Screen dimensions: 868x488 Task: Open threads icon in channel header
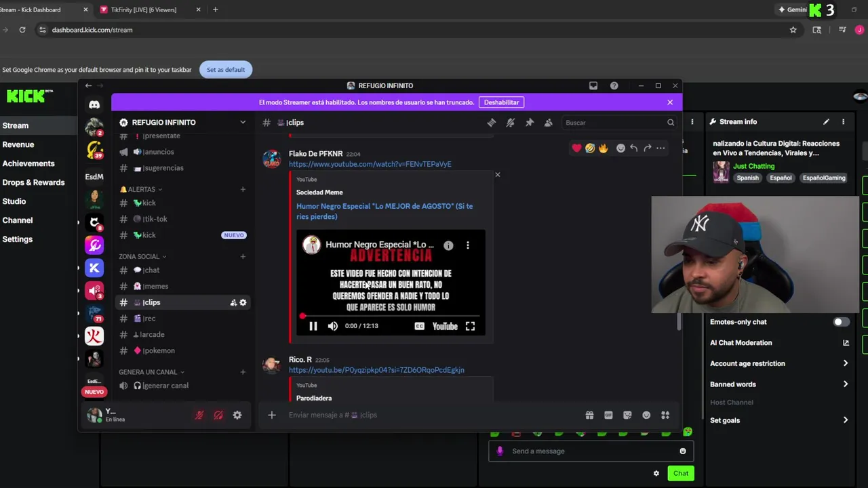click(492, 123)
